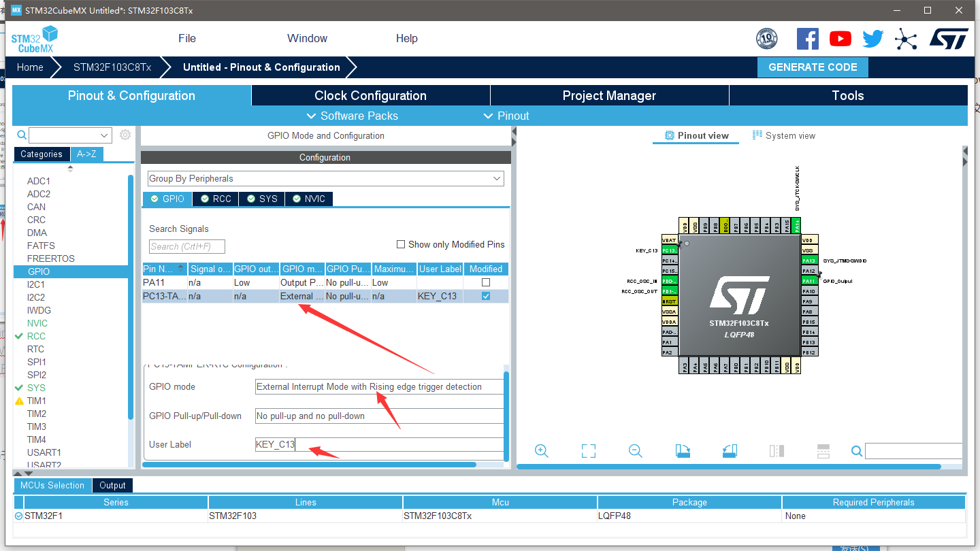
Task: Click the GENERATE CODE button
Action: click(x=813, y=67)
